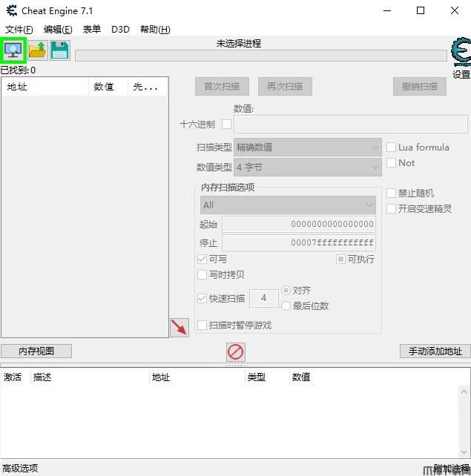Image resolution: width=471 pixels, height=476 pixels.
Task: Click the 类型 type column header
Action: pyautogui.click(x=267, y=377)
